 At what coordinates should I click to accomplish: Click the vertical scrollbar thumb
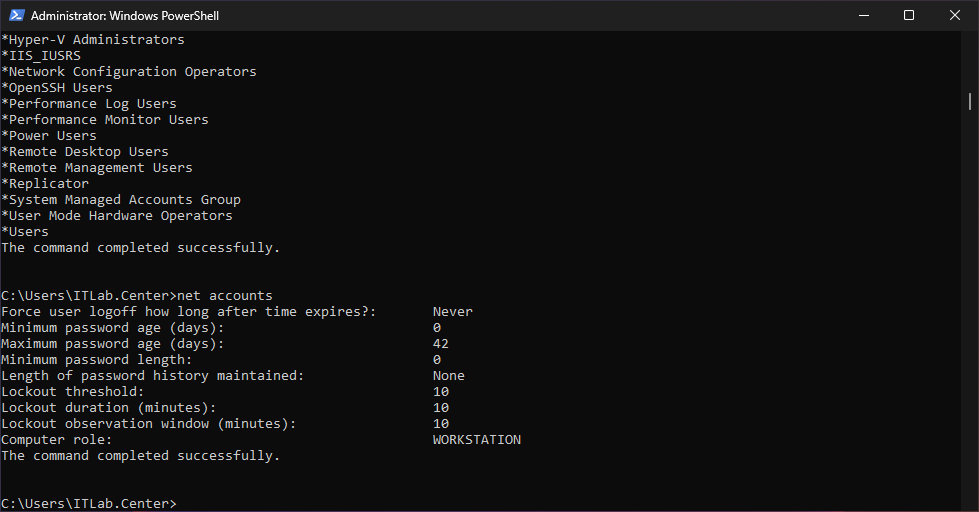969,101
